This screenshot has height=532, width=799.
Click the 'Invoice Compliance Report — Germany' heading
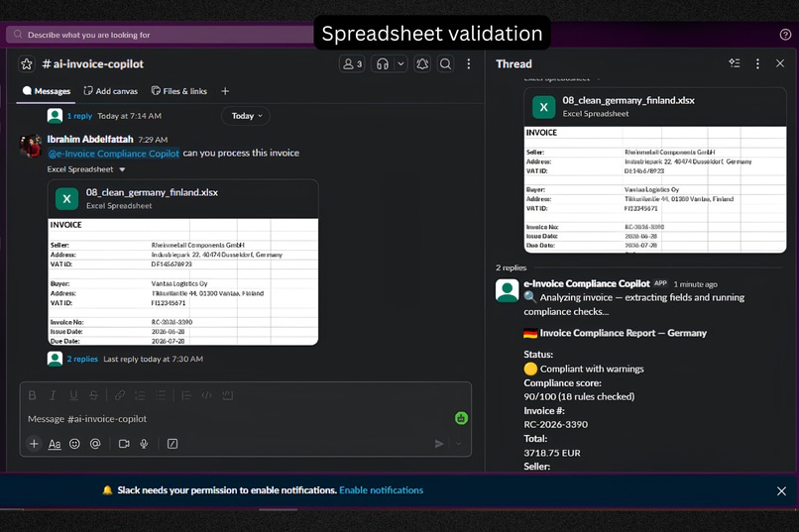[624, 333]
